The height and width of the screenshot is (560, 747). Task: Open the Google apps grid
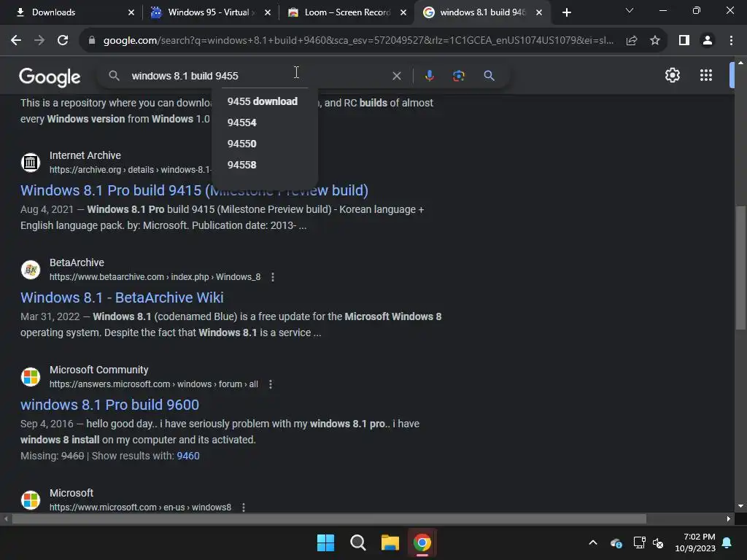[x=706, y=75]
